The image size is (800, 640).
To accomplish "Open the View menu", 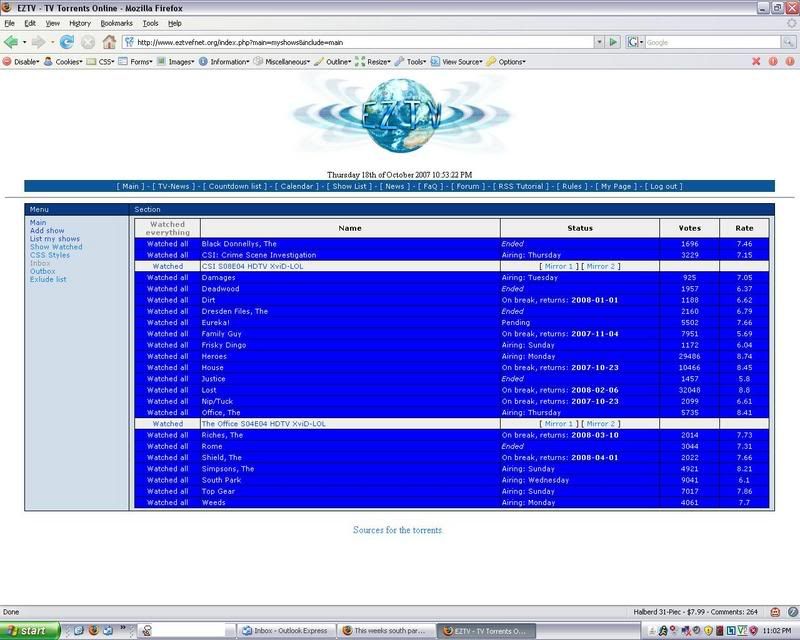I will [53, 23].
